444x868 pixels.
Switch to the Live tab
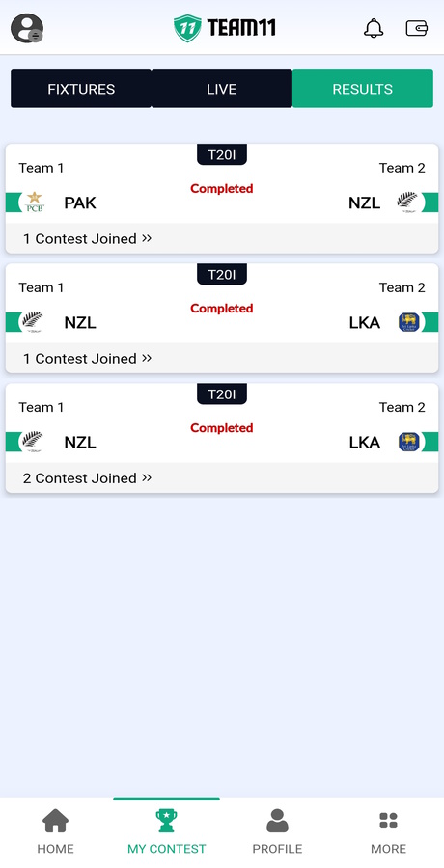coord(222,89)
